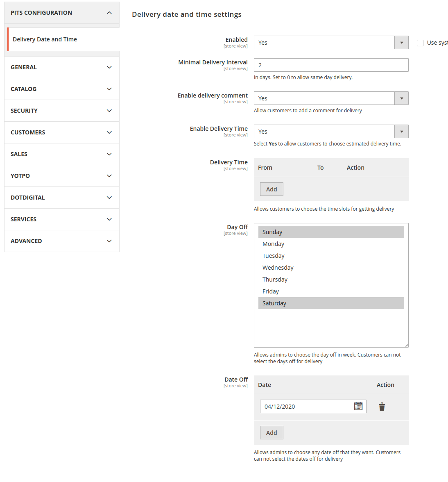
Task: Expand the SECURITY section chevron
Action: tap(109, 110)
